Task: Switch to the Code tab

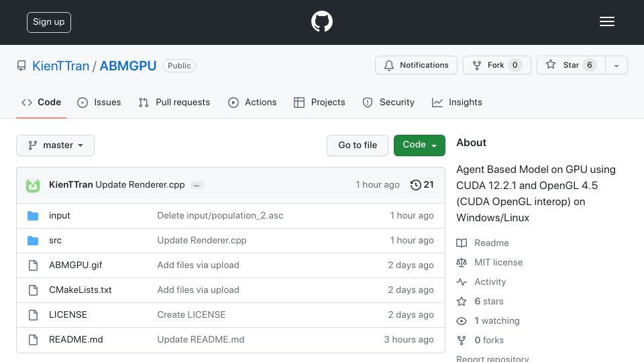Action: click(x=41, y=102)
